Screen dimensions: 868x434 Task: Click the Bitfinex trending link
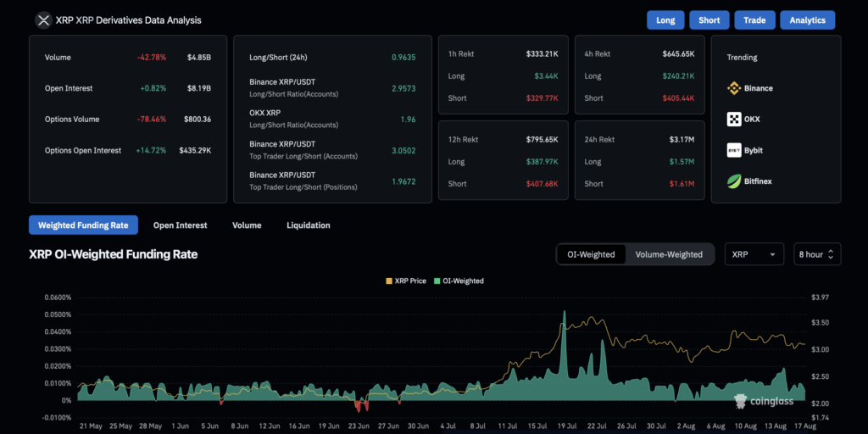click(x=758, y=181)
